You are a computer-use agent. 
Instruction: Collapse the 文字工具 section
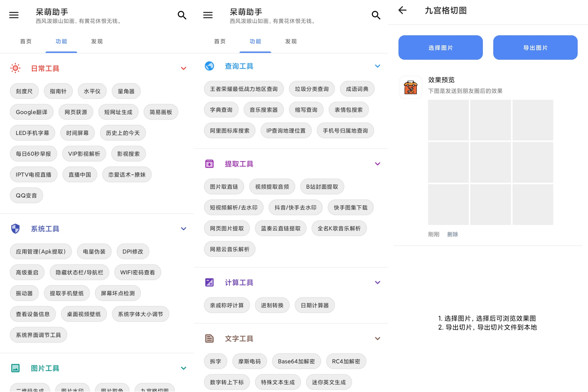click(378, 339)
